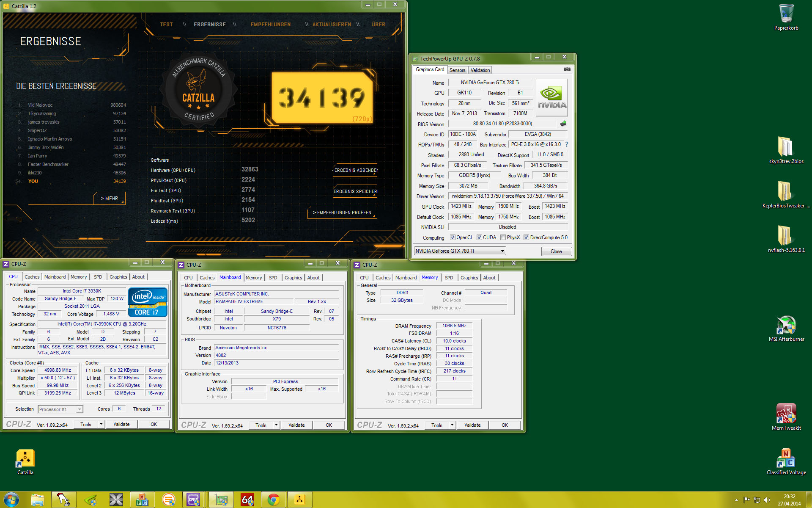812x508 pixels.
Task: Open Tools dropdown arrow in Mainboard window
Action: point(276,425)
